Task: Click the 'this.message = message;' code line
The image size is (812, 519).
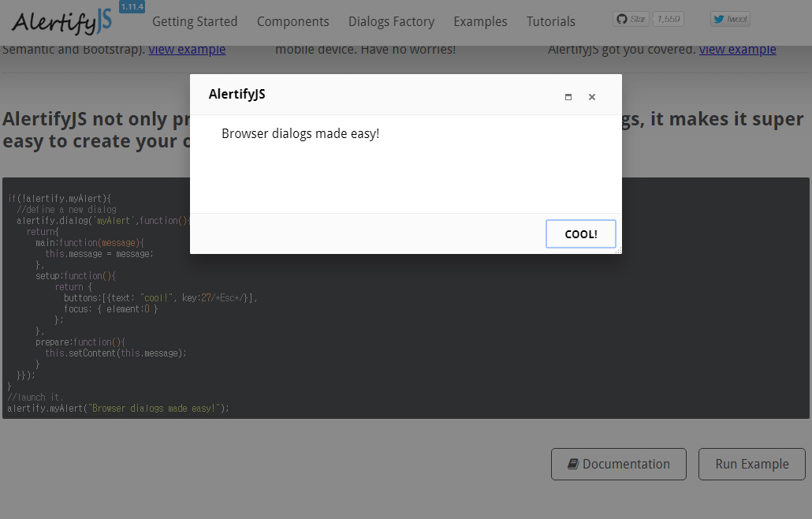Action: (99, 254)
